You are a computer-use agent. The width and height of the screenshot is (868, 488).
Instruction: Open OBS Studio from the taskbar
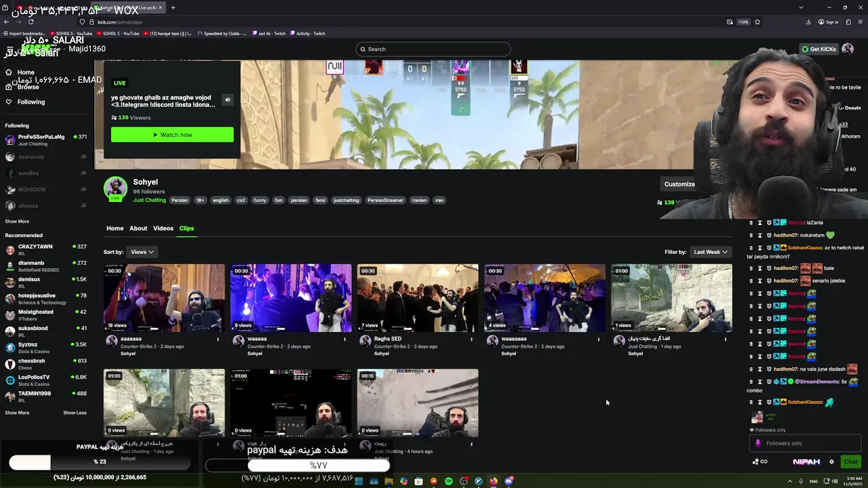click(x=464, y=481)
